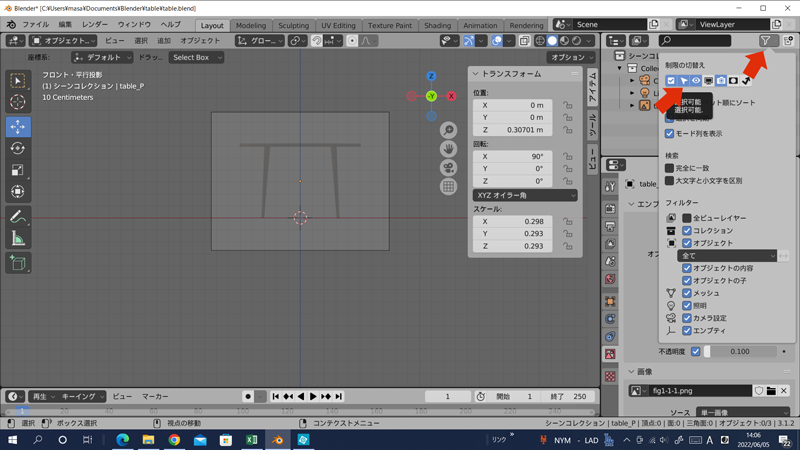Select the Add Cube tool

point(18,263)
